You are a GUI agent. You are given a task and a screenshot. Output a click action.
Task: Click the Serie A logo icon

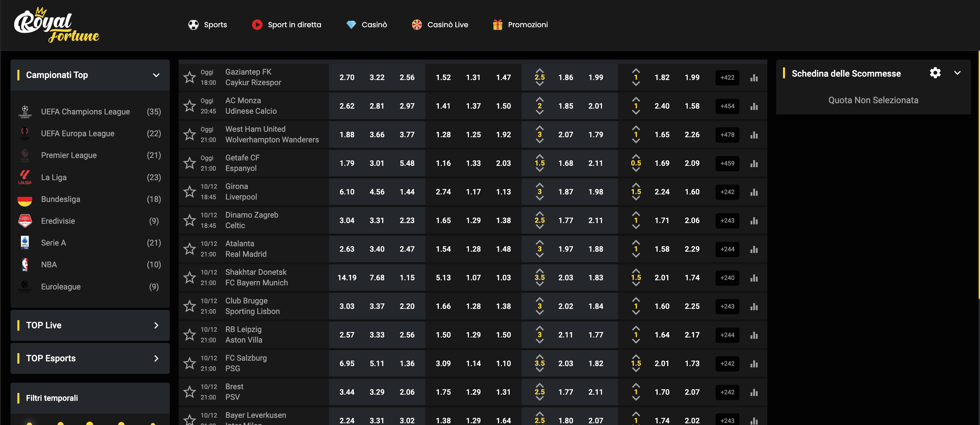tap(25, 242)
